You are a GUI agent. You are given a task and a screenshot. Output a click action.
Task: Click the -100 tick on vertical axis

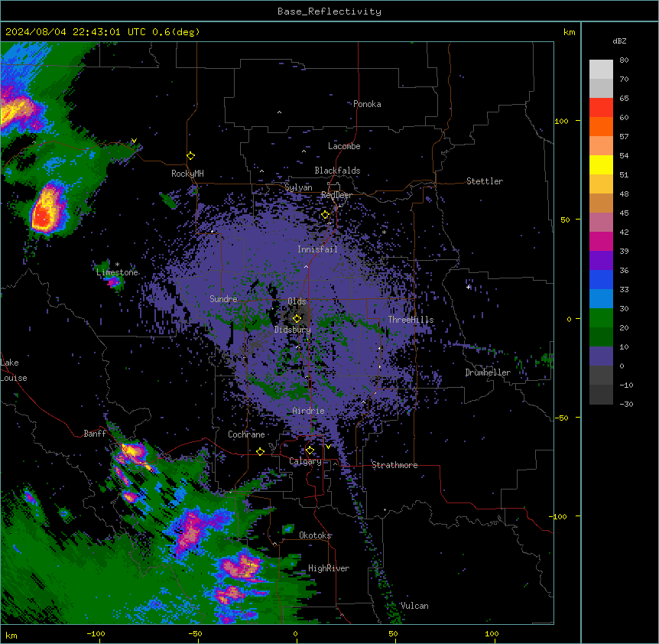pyautogui.click(x=559, y=516)
